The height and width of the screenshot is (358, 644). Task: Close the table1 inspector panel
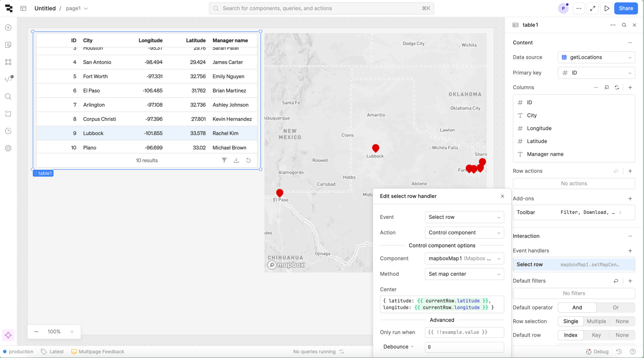coord(634,25)
